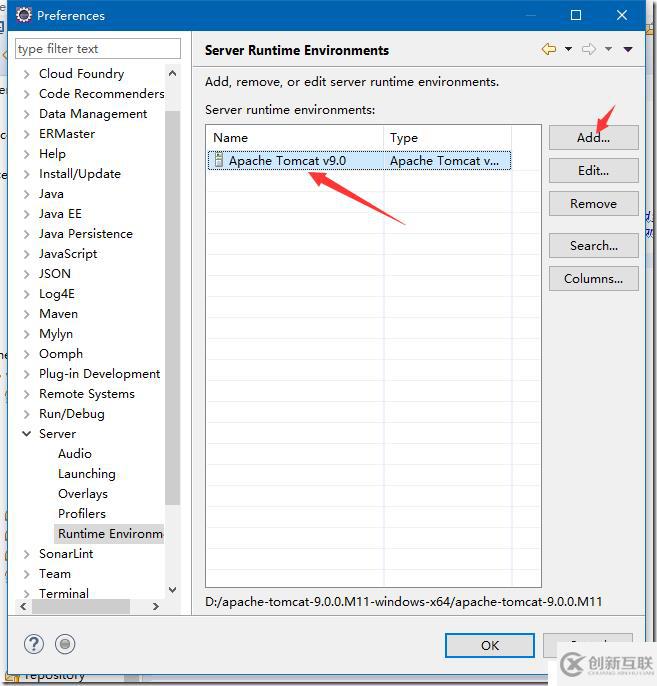Click tree horizontal scrollbar right arrow

pos(156,606)
